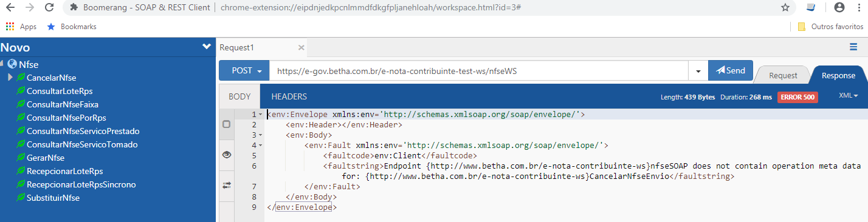Switch to the Request tab

coord(783,75)
